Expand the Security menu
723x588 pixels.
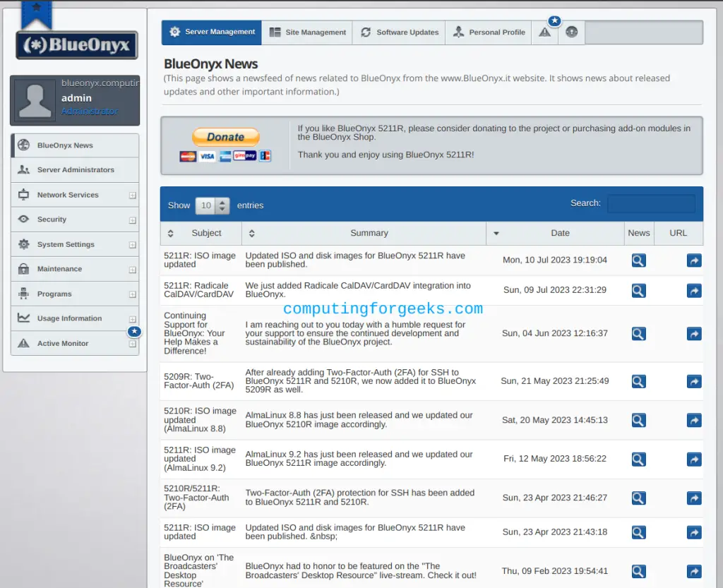tap(132, 220)
